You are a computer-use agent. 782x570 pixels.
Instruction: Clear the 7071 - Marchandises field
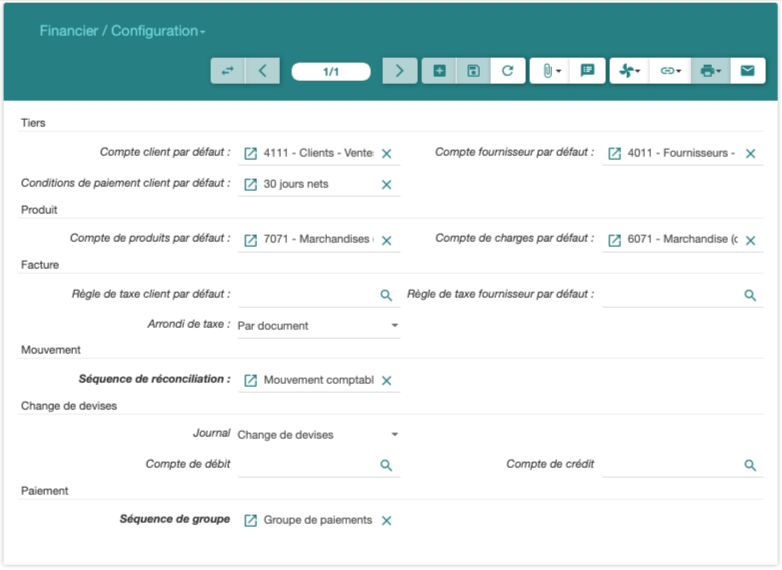pos(387,240)
